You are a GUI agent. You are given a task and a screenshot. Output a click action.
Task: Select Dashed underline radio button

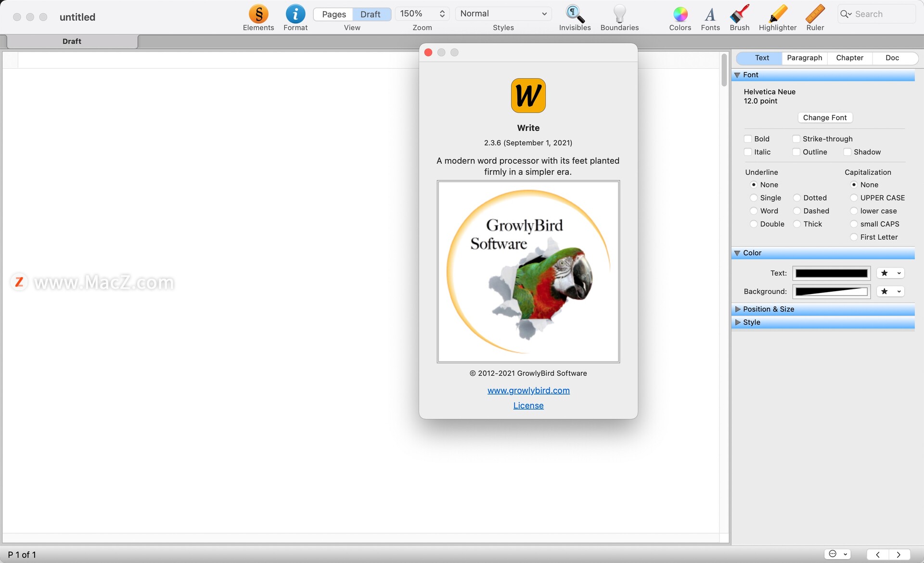(x=797, y=211)
